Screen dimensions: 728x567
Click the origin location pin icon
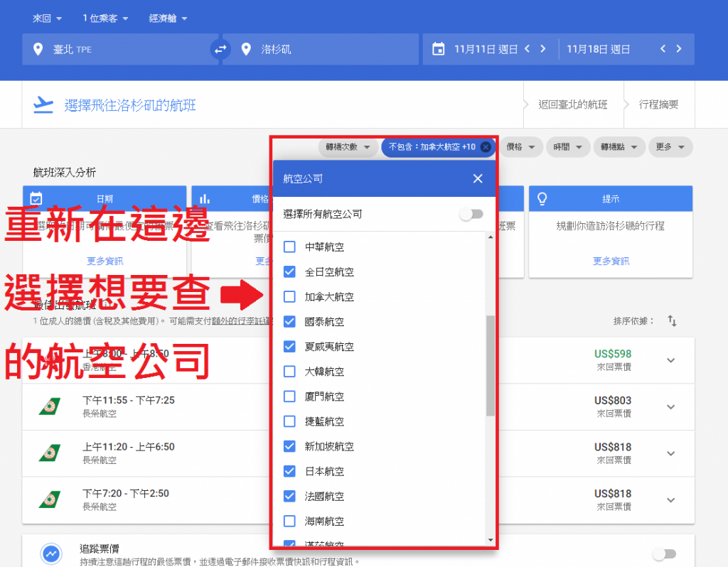point(38,49)
